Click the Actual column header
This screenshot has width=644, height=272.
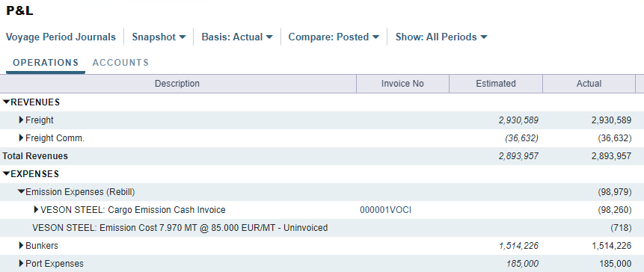click(589, 84)
